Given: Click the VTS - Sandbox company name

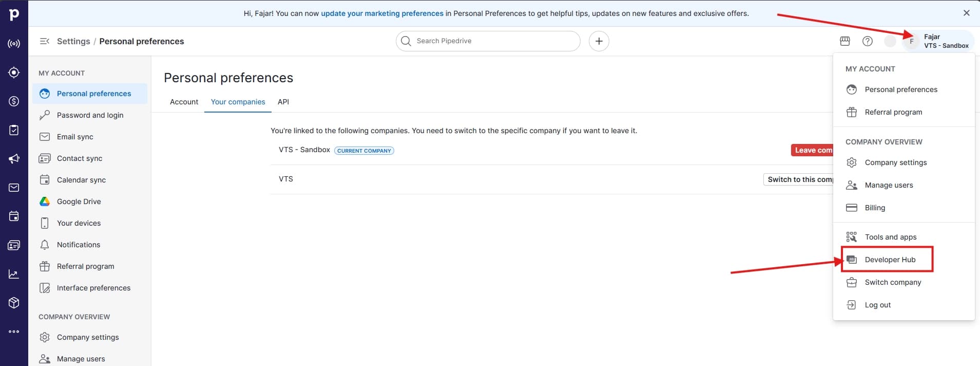Looking at the screenshot, I should click(304, 150).
